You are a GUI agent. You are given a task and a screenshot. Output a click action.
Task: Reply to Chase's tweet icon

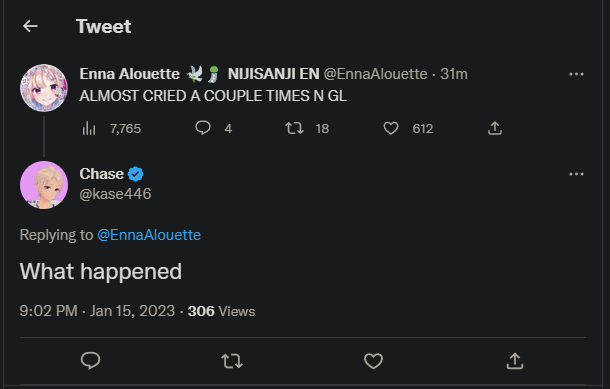(x=90, y=361)
